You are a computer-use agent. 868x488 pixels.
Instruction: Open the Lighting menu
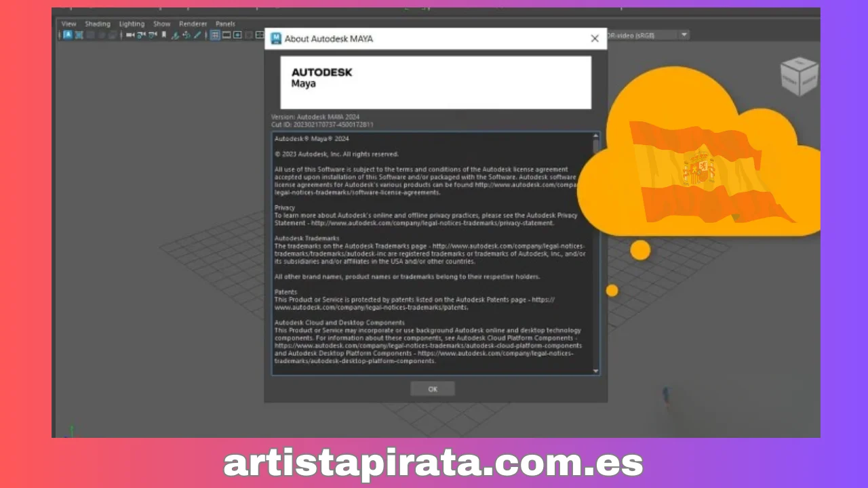(x=132, y=23)
